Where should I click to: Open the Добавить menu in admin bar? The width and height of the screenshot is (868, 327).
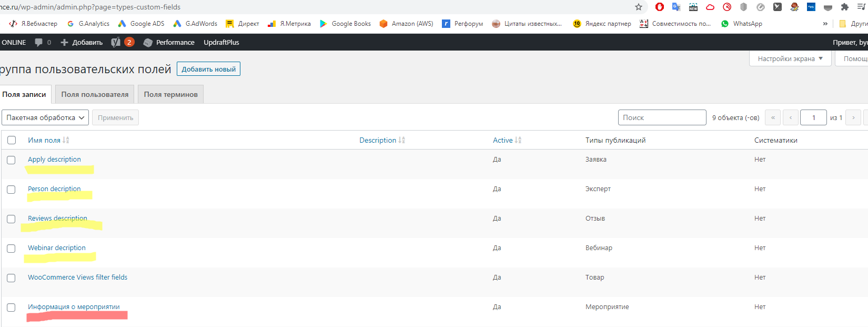click(82, 42)
